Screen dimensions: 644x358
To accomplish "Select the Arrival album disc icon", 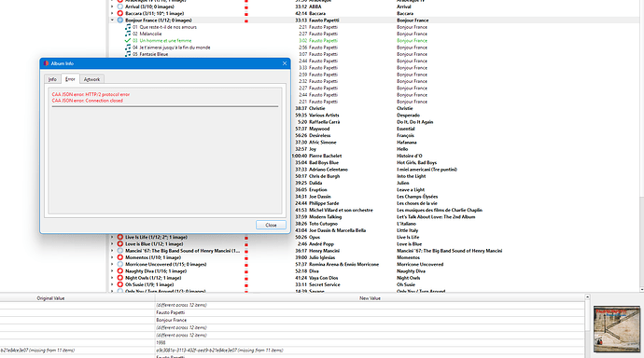I will click(x=120, y=7).
